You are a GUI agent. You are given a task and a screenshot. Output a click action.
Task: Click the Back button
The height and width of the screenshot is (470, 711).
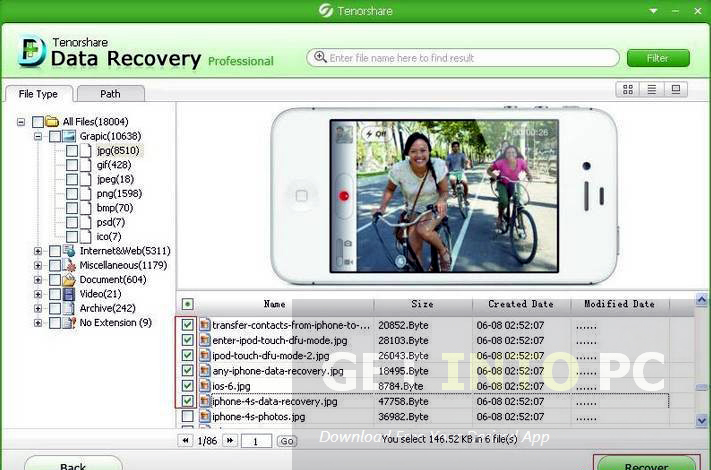[73, 464]
